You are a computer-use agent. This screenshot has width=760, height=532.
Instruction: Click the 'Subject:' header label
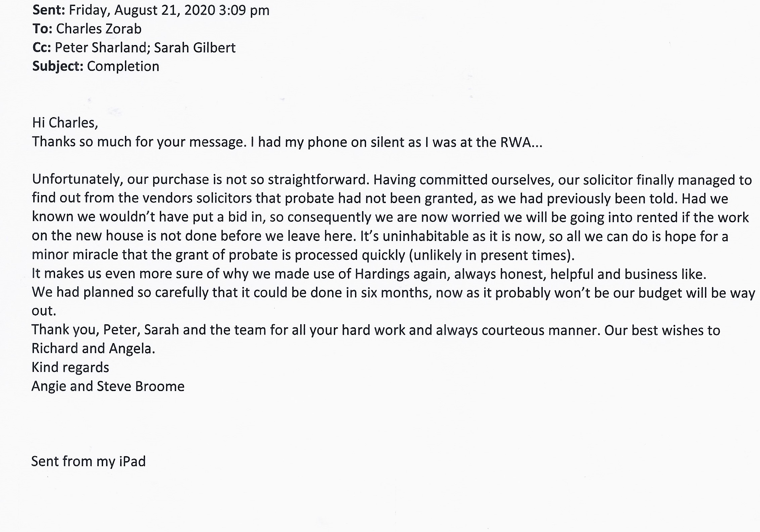click(x=58, y=66)
